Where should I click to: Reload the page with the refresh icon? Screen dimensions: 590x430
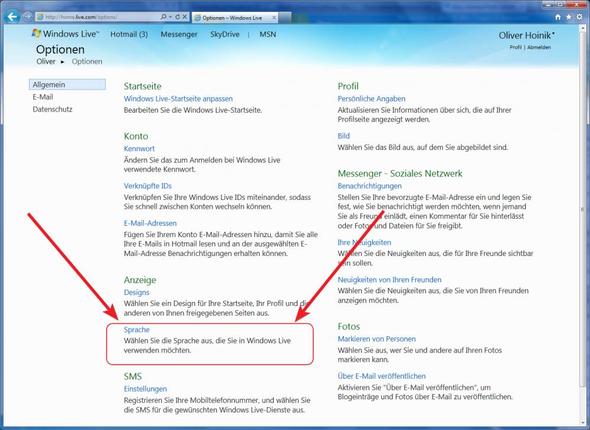tap(178, 17)
